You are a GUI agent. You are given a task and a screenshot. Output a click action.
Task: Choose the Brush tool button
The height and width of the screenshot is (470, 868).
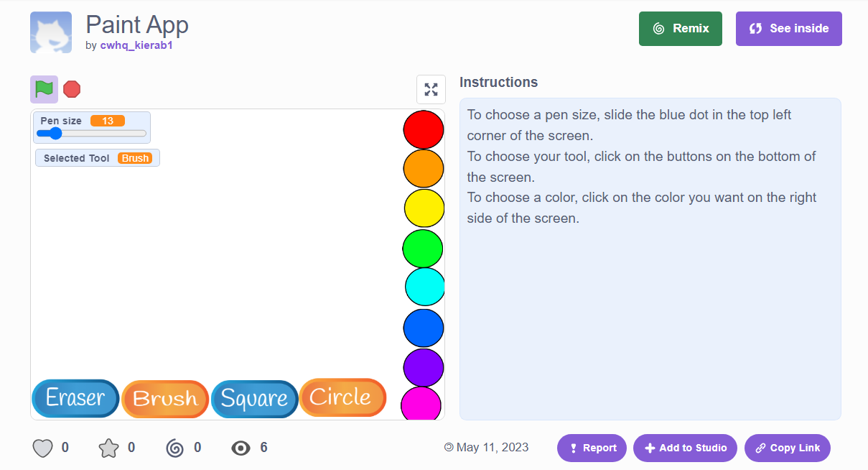click(165, 399)
